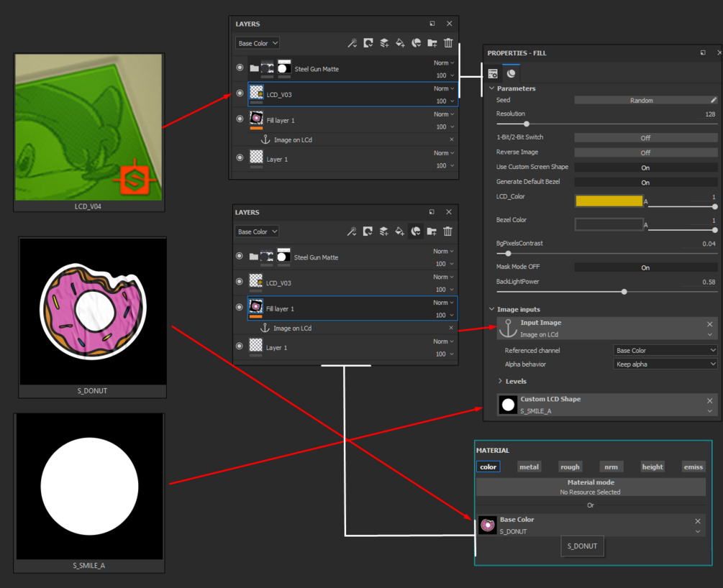723x588 pixels.
Task: Click Custom LCD Shape S_SMILE_A slot
Action: [x=606, y=405]
